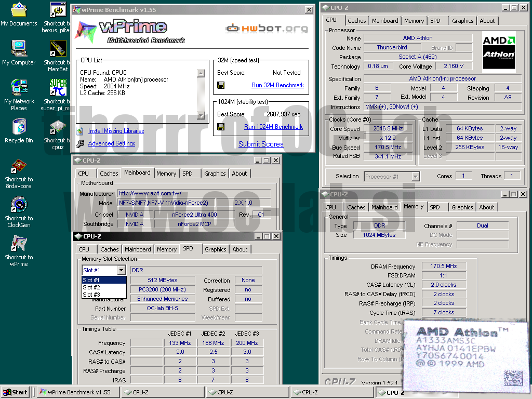This screenshot has height=399, width=532.
Task: Click the nForce2 Ultra 400 chipset field
Action: (x=194, y=215)
